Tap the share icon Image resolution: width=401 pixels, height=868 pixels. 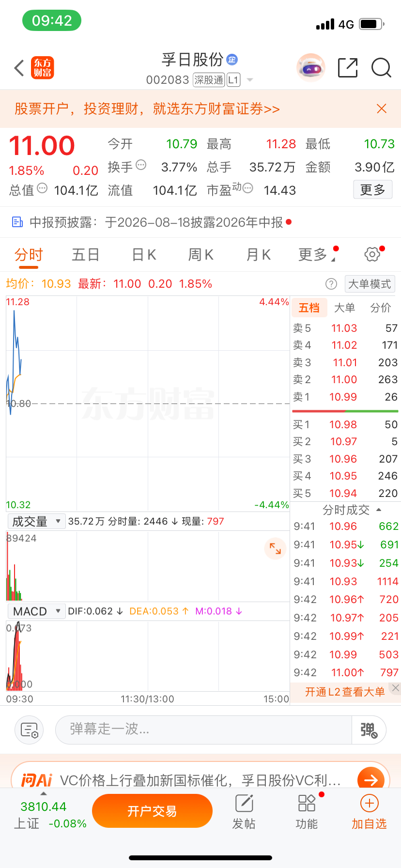click(x=348, y=68)
